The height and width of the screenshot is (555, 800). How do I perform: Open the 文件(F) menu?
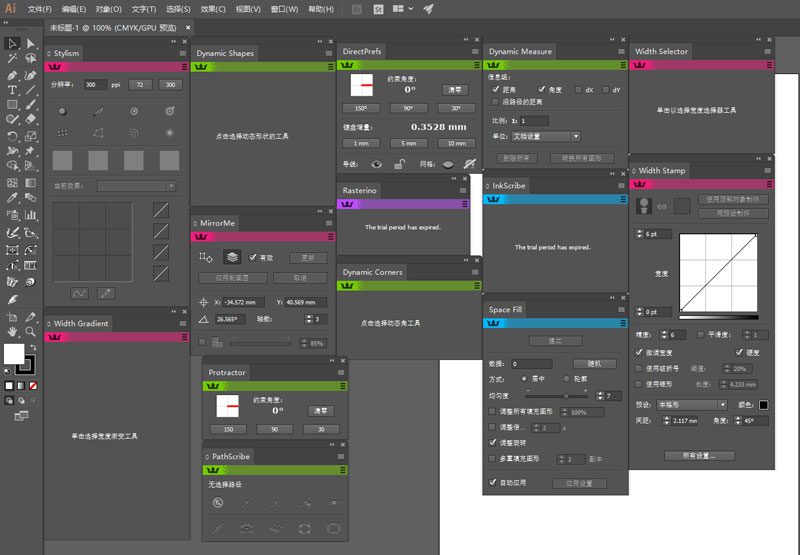(40, 9)
